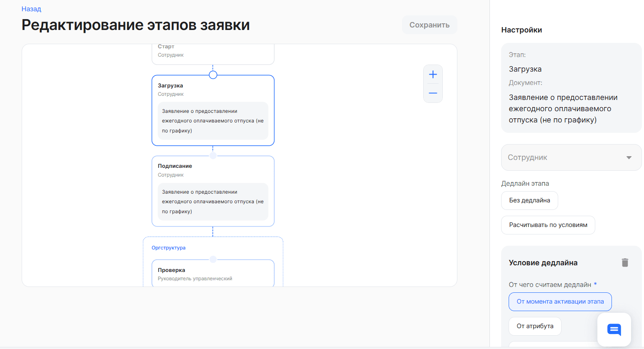Screen dimensions: 644x349
Task: Open the Сотрудник dropdown
Action: click(x=571, y=157)
